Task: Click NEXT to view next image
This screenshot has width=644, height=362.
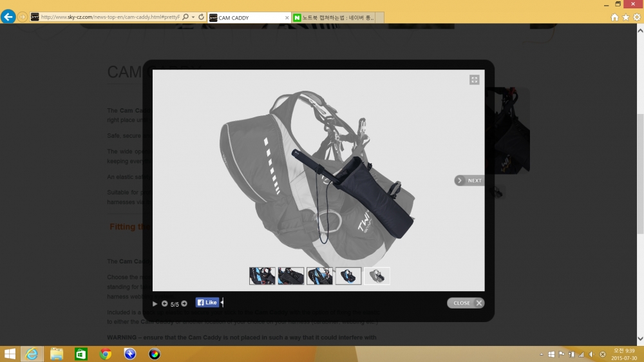Action: coord(469,180)
